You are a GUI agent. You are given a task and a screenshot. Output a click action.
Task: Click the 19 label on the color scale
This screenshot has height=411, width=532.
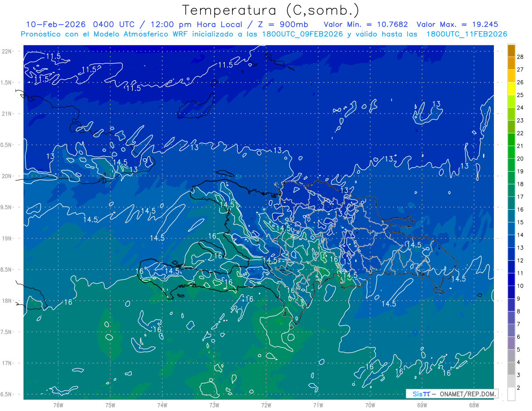[x=520, y=171]
